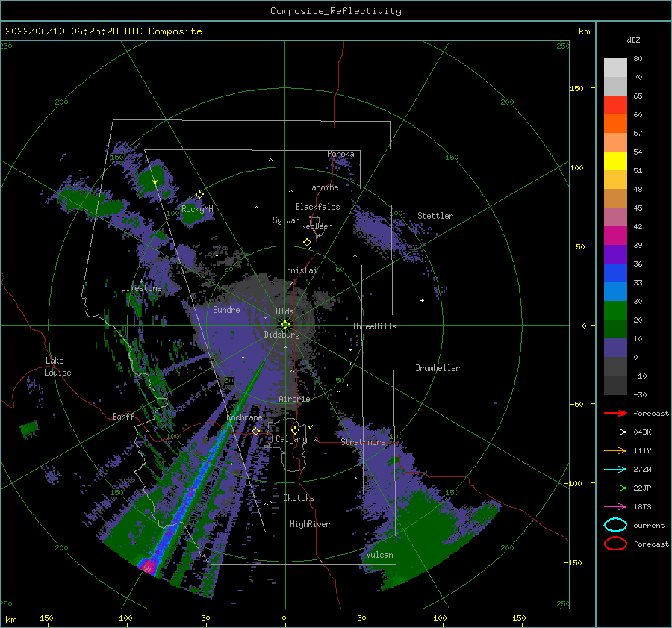Click the Cochrane label
Image resolution: width=672 pixels, height=628 pixels.
pos(244,417)
